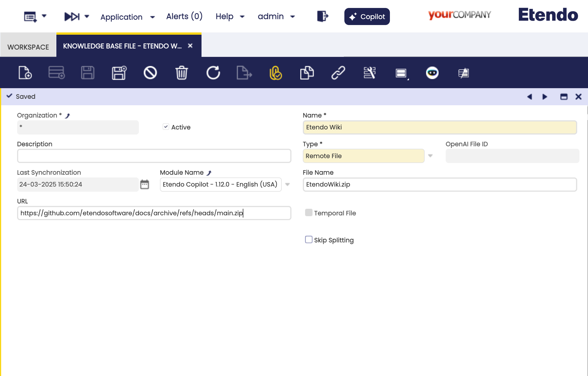Click the new record in grid icon
This screenshot has width=588, height=376.
56,73
